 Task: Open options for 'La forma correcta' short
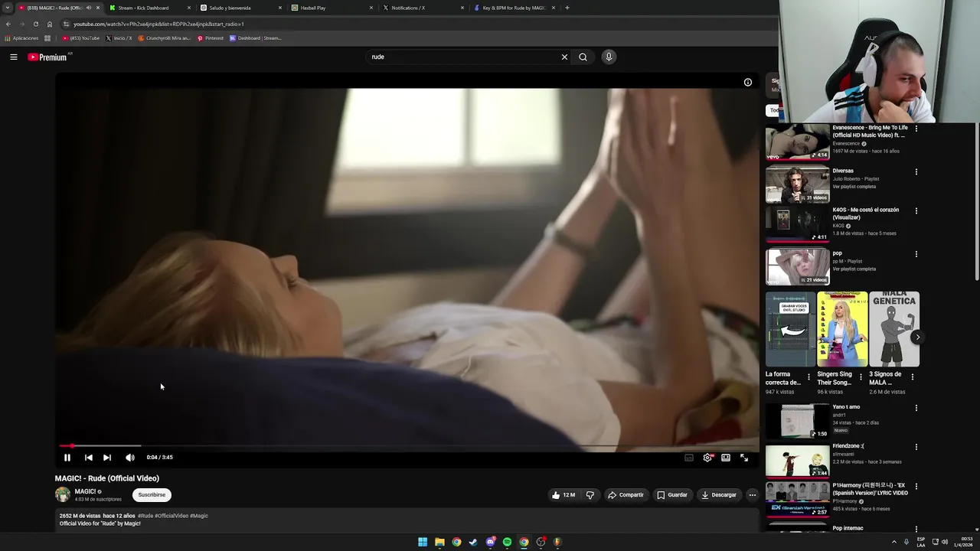tap(808, 377)
